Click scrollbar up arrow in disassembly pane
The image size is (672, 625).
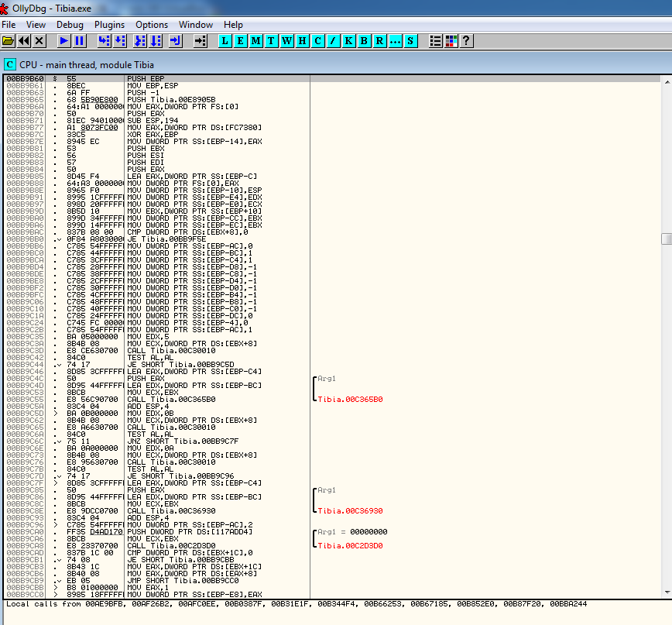pyautogui.click(x=667, y=81)
